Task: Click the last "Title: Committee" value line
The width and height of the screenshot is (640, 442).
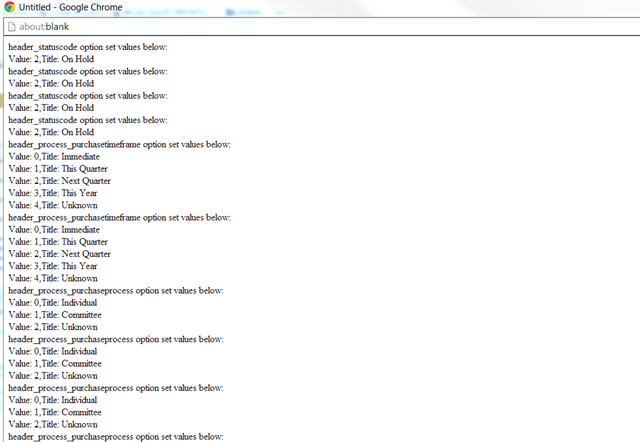Action: [x=55, y=412]
